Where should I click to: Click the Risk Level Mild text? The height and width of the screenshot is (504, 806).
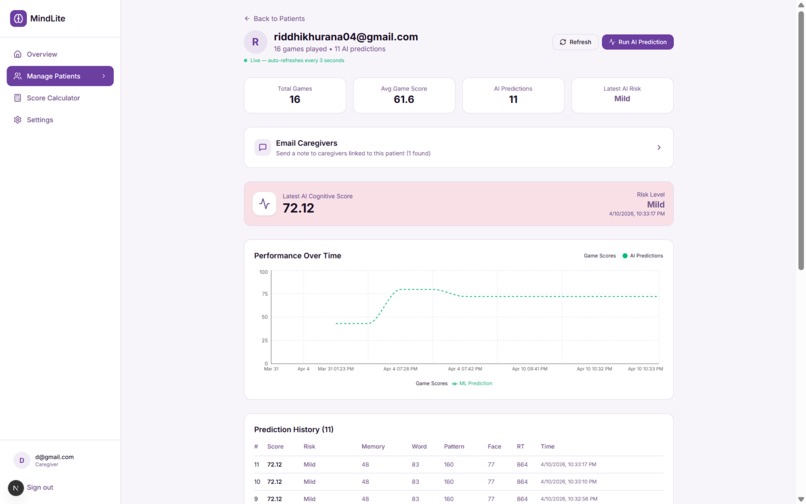tap(655, 204)
